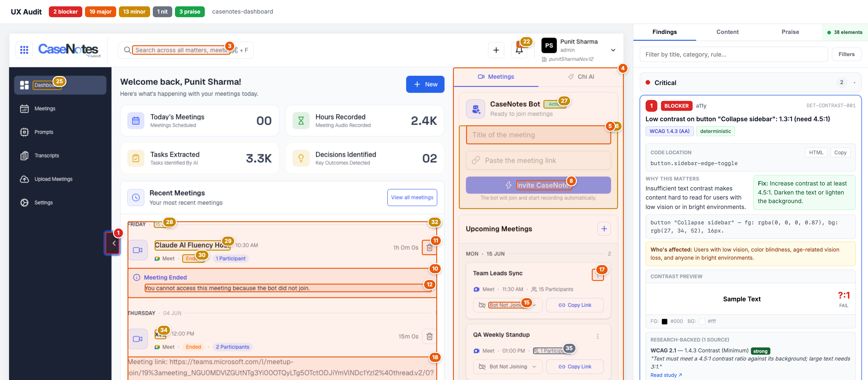868x380 pixels.
Task: Click the Invite CaseNotes button
Action: (538, 185)
